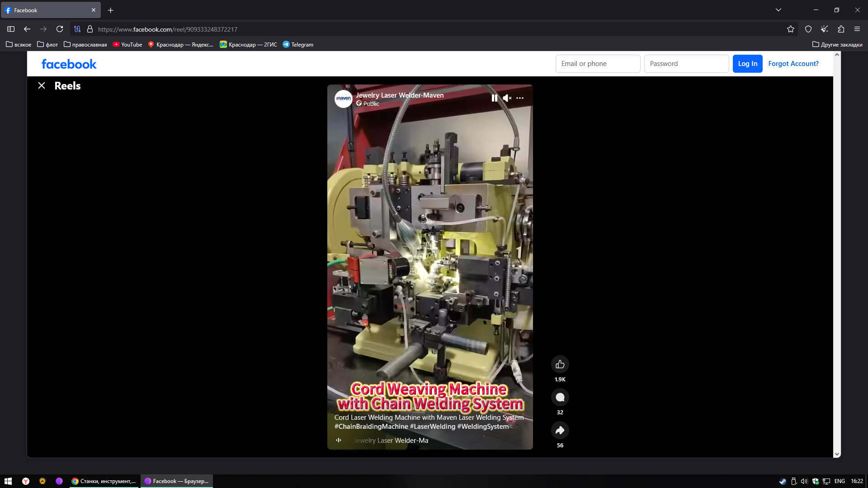Open the browser sidebar panel icon

click(x=11, y=29)
